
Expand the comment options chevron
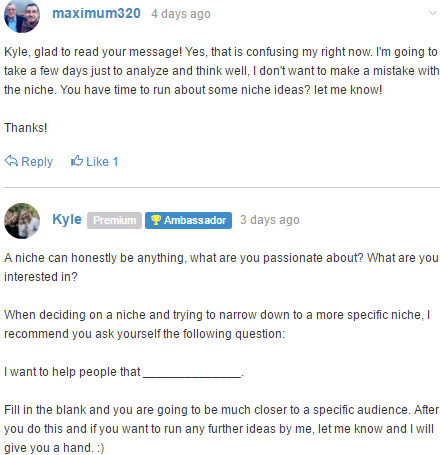click(x=433, y=13)
